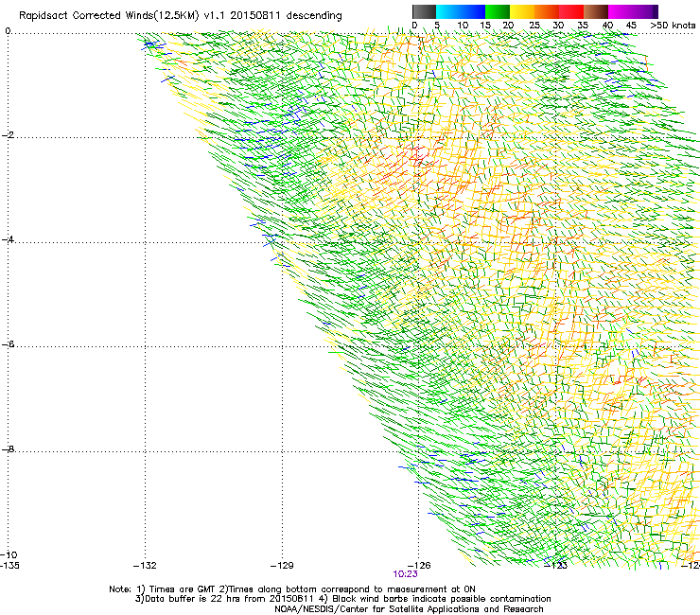Select the '-132' longitude axis label
Viewport: 700px width, 615px height.
(145, 566)
